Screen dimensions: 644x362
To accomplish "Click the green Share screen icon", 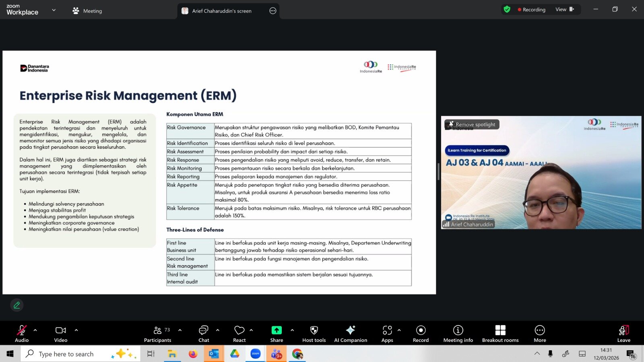I will [277, 330].
